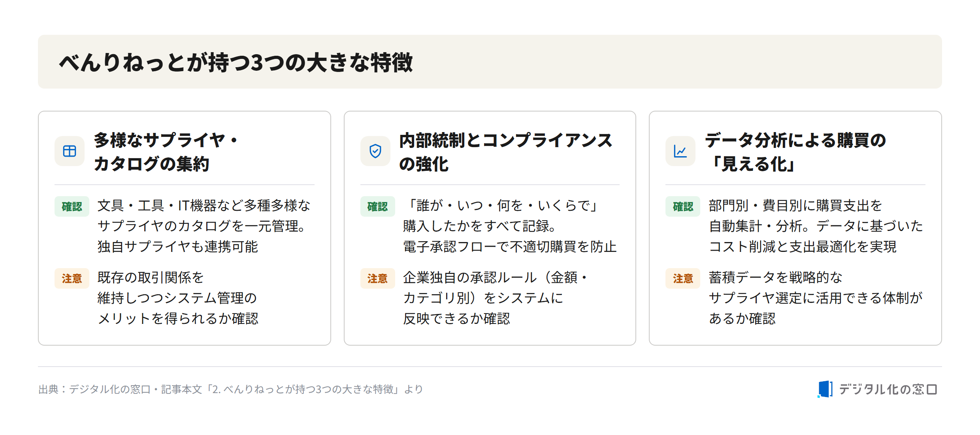Select the paragraph starting 部門別・費目別に購買支出を
This screenshot has width=980, height=435.
[816, 226]
